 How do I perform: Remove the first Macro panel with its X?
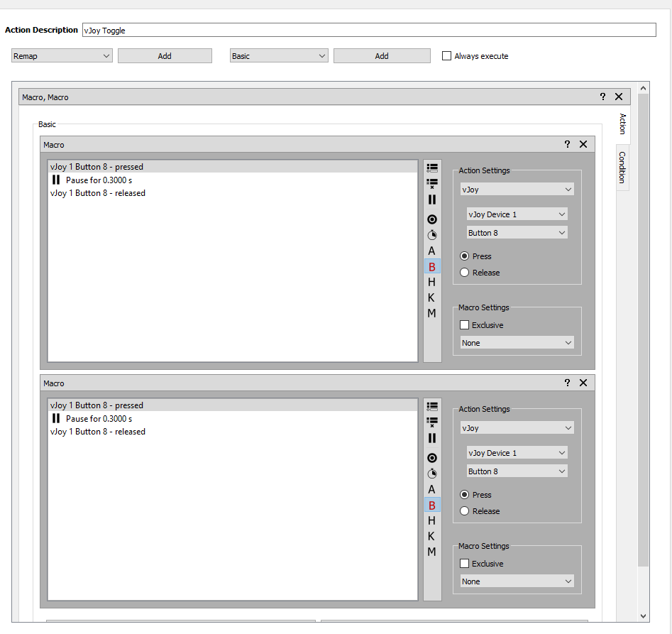pos(583,144)
